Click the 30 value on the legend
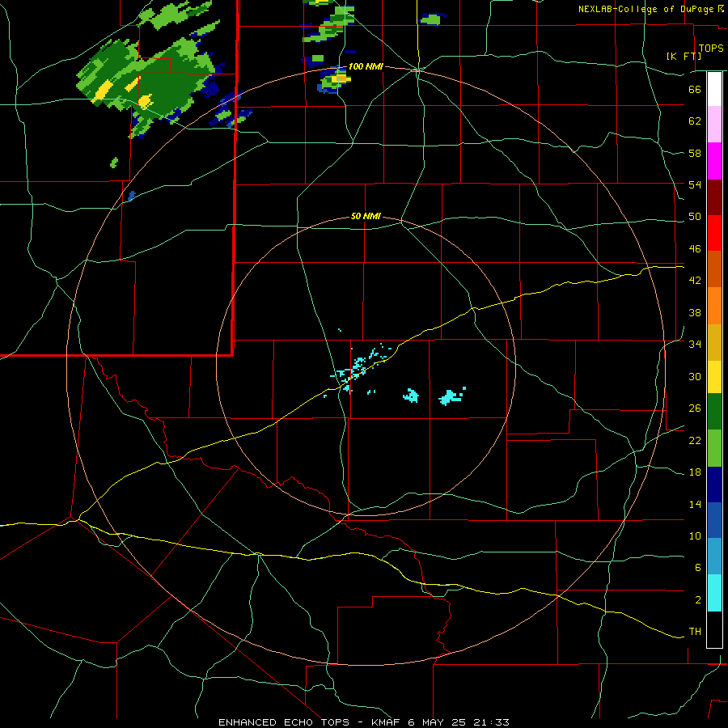728x728 pixels. coord(695,376)
